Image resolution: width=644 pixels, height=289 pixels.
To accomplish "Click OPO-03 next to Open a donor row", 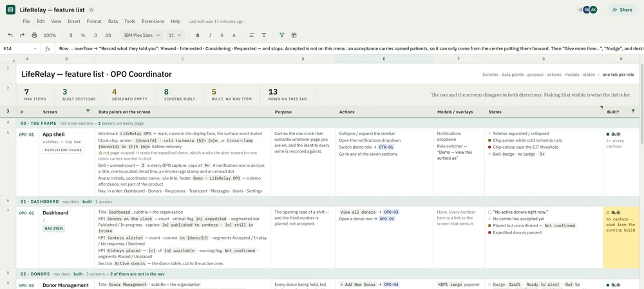I will [385, 219].
